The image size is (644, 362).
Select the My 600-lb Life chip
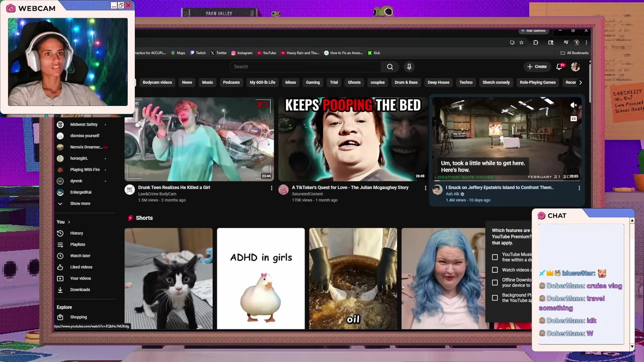click(263, 82)
